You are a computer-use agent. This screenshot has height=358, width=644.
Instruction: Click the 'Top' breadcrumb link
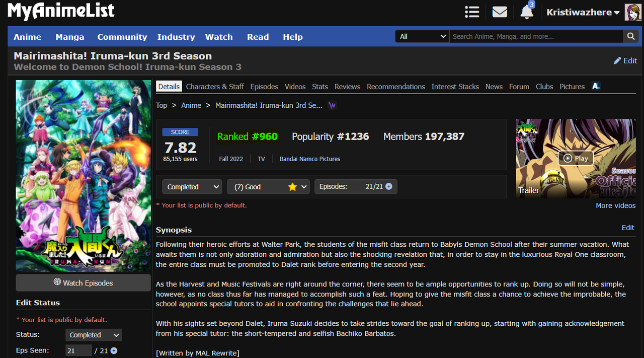pos(162,105)
